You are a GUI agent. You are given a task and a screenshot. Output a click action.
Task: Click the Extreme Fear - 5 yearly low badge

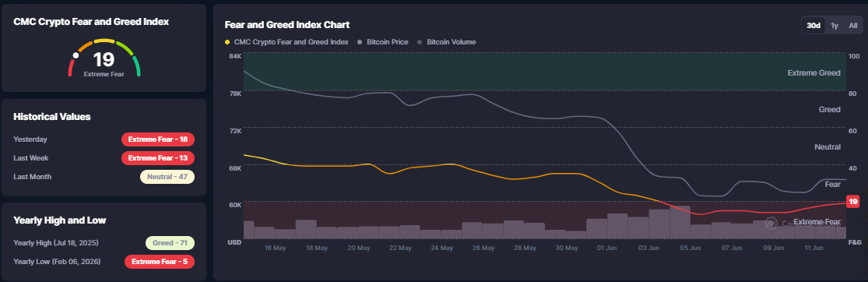pos(160,262)
